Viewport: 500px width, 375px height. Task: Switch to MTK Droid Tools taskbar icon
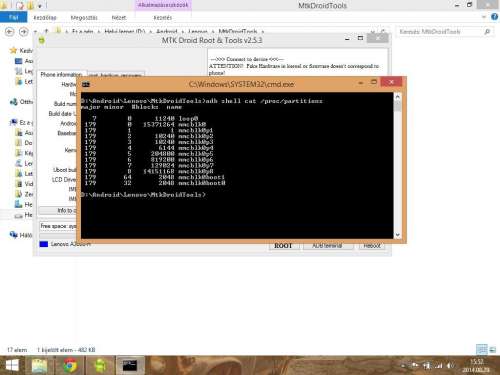coord(100,366)
